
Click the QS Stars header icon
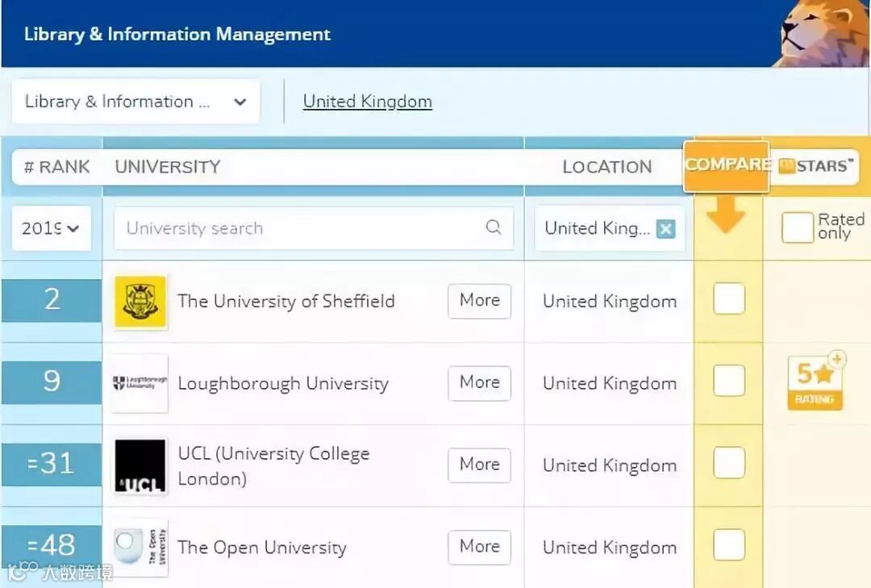click(x=787, y=166)
